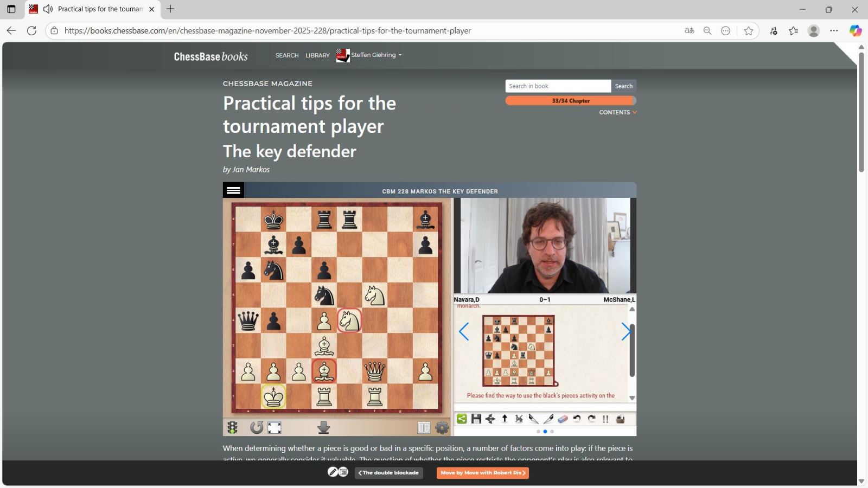The height and width of the screenshot is (488, 868).
Task: Toggle the pencil notes button in footer
Action: 333,472
